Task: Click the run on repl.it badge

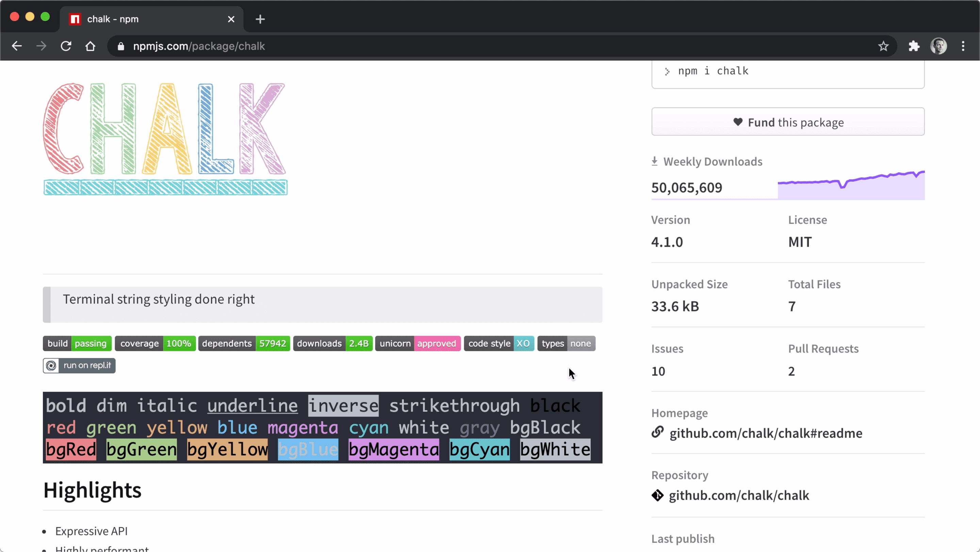Action: click(x=79, y=366)
